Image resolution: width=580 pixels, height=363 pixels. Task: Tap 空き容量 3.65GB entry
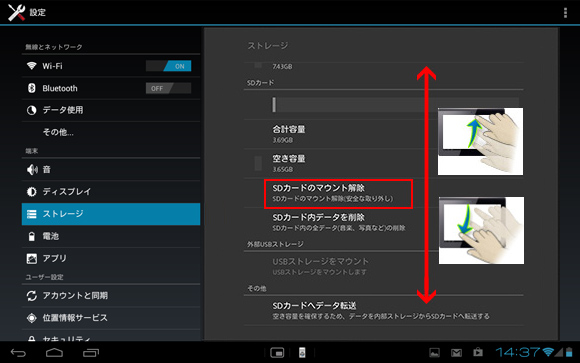pos(289,163)
